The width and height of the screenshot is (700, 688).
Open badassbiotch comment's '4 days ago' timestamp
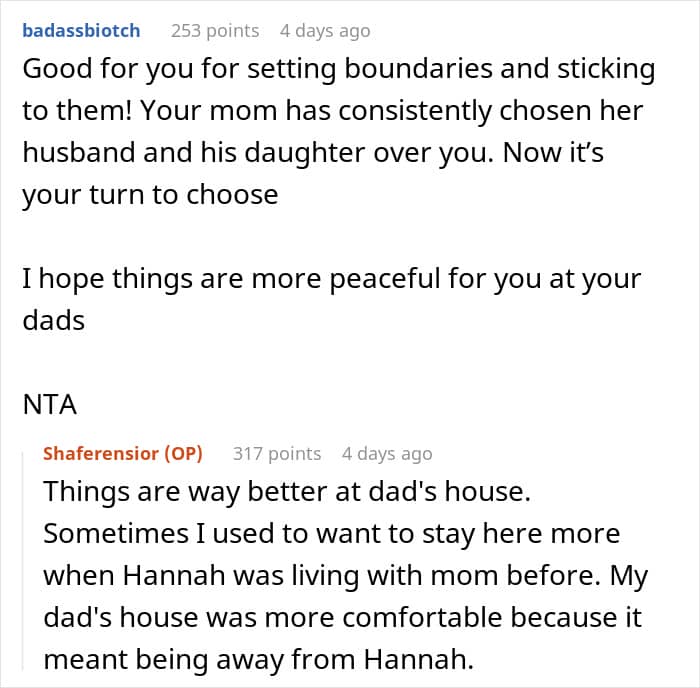325,31
